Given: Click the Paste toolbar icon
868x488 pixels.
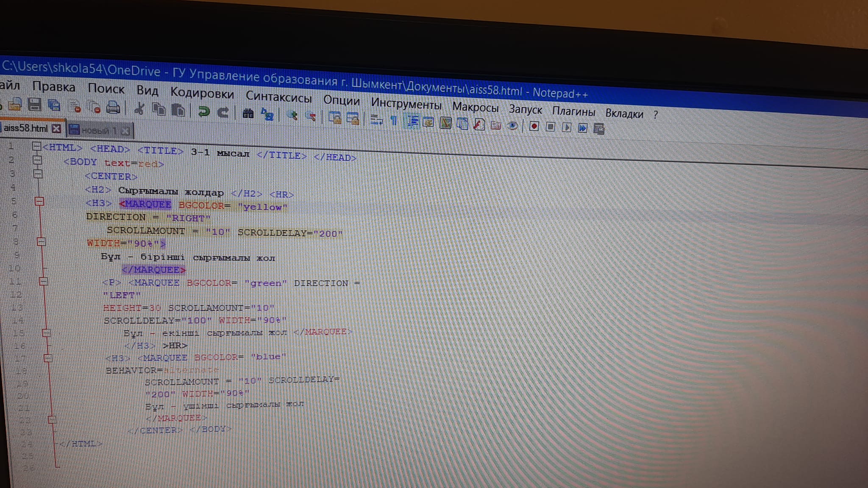Looking at the screenshot, I should (178, 110).
